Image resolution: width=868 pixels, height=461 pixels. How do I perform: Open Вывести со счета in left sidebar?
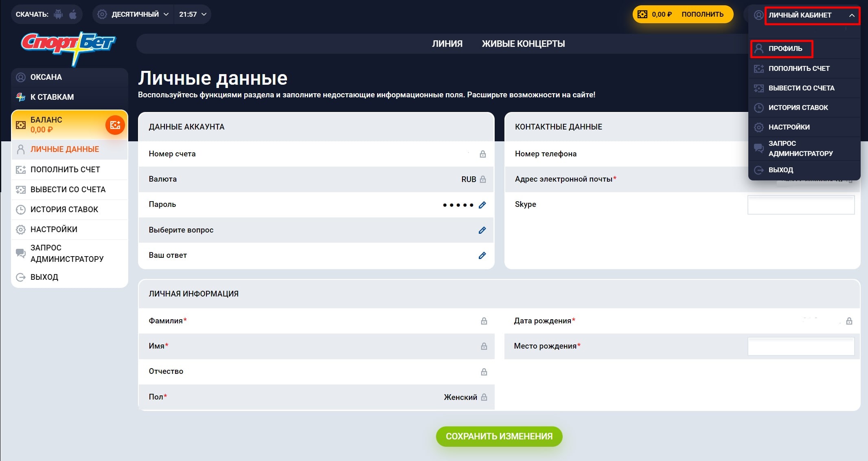pyautogui.click(x=68, y=189)
